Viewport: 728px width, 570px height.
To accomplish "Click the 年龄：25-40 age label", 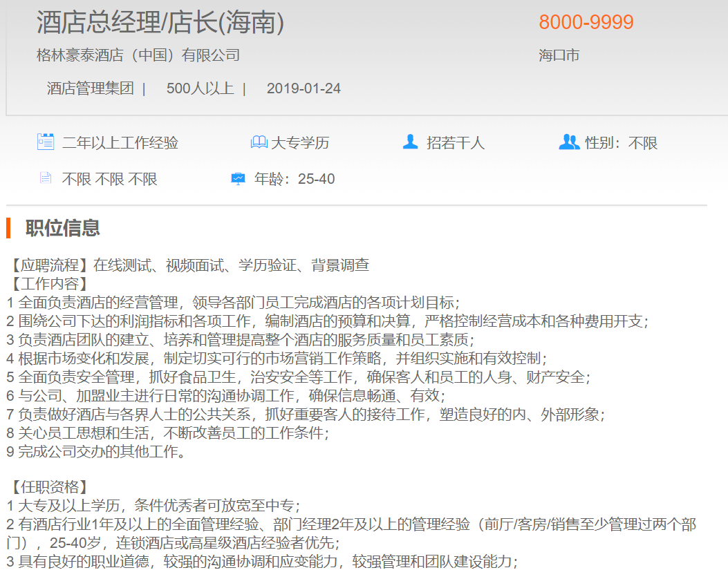I will [x=295, y=179].
